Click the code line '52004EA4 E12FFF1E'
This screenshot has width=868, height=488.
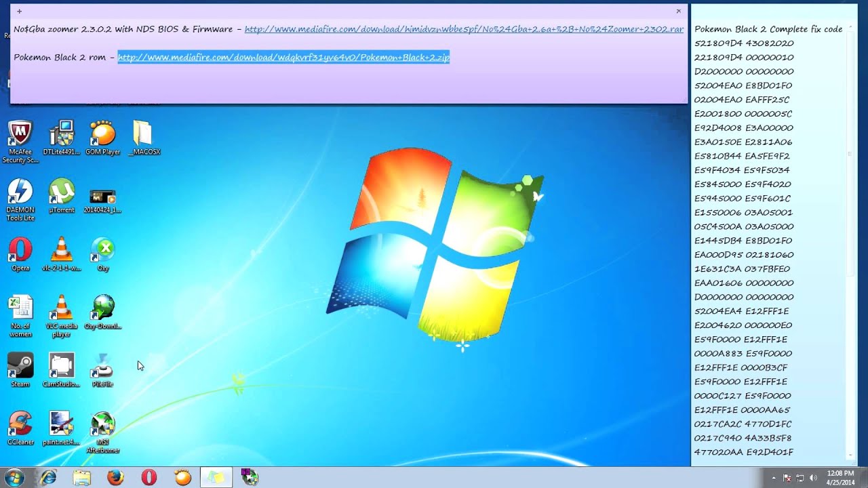click(741, 311)
